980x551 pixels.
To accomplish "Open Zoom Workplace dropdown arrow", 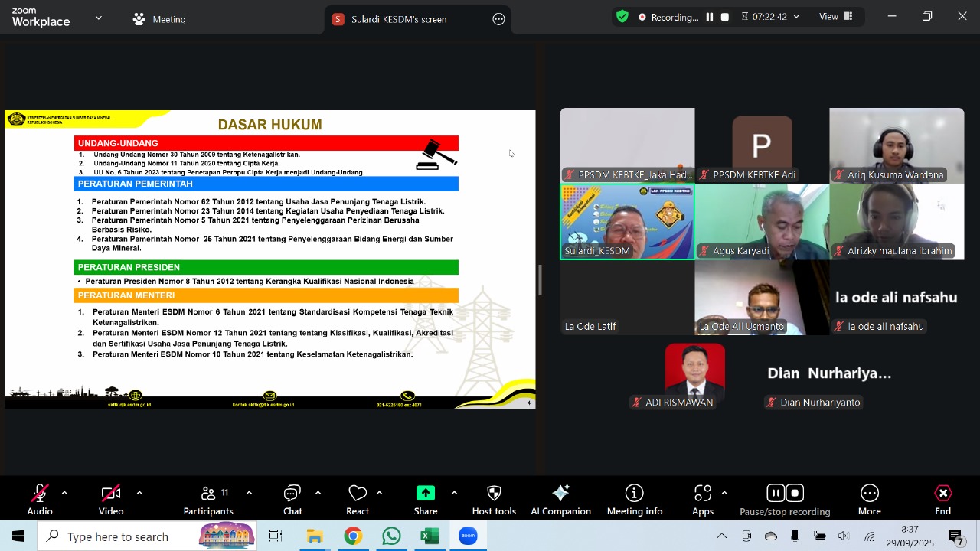I will tap(98, 18).
